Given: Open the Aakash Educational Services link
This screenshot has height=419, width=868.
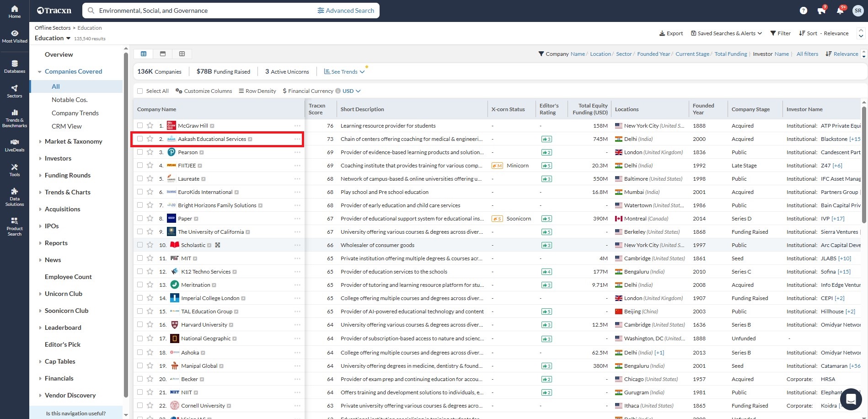Looking at the screenshot, I should click(x=212, y=139).
